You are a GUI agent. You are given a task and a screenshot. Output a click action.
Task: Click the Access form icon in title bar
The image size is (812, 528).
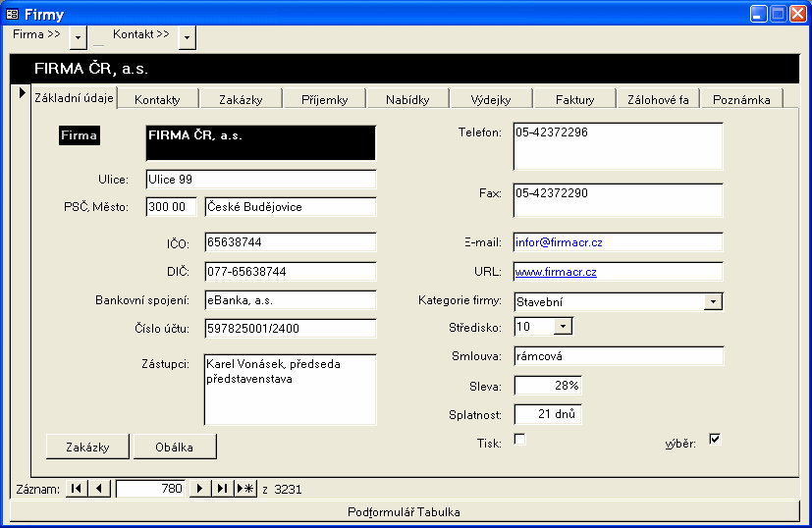coord(13,14)
